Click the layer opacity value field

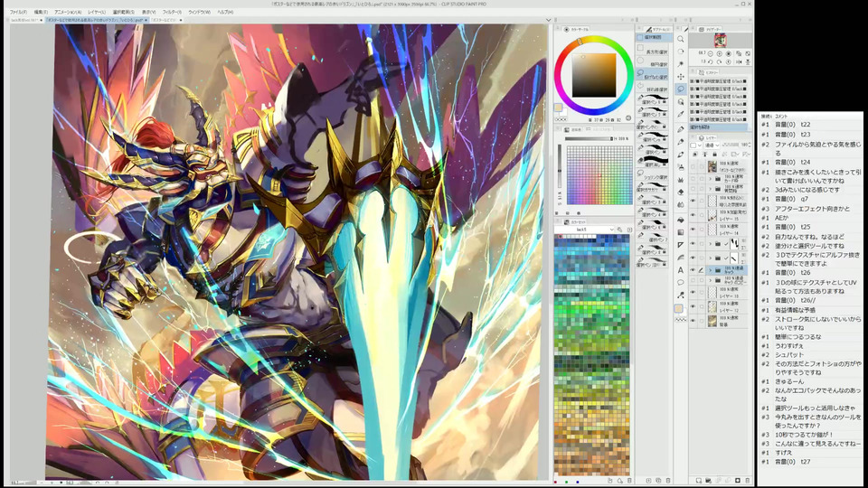[x=744, y=145]
